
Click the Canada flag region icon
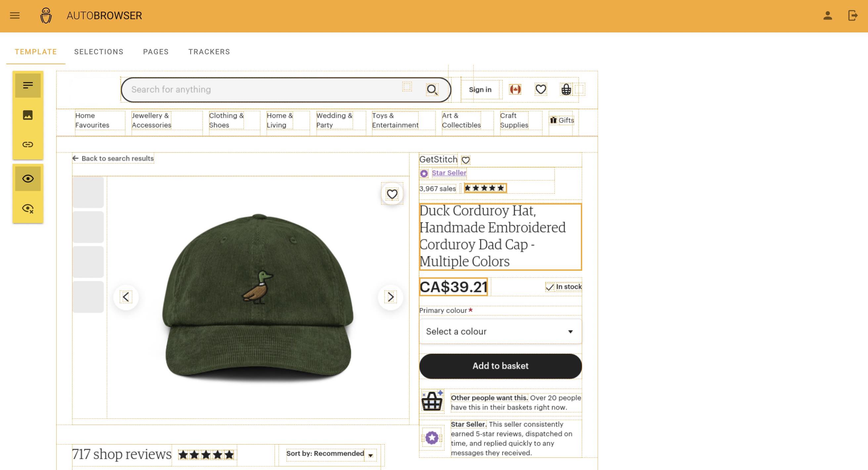[x=515, y=89]
